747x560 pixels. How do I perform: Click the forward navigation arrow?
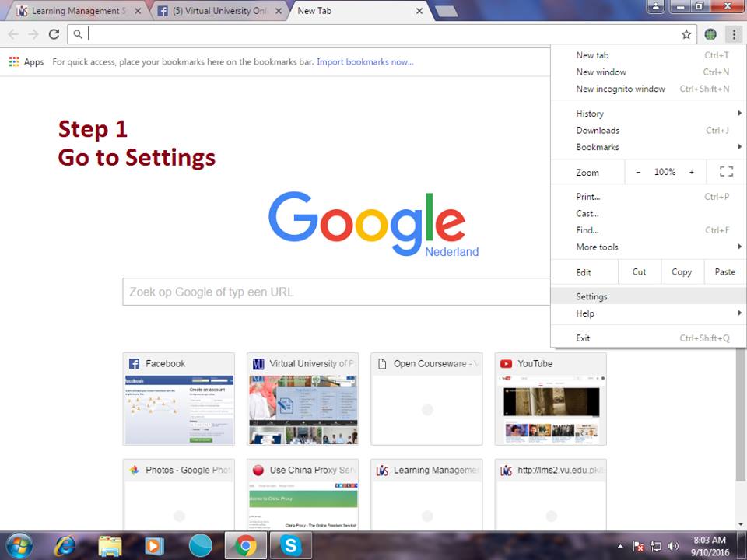tap(33, 34)
